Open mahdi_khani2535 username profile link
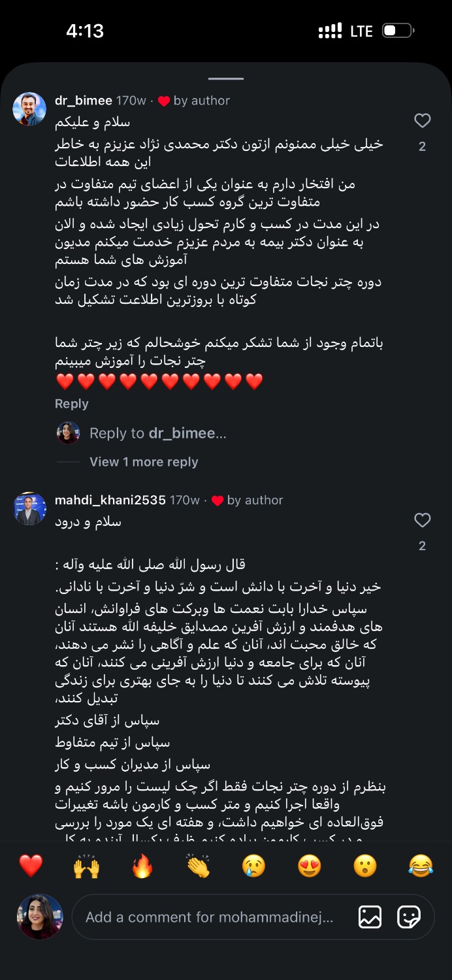 (x=110, y=500)
